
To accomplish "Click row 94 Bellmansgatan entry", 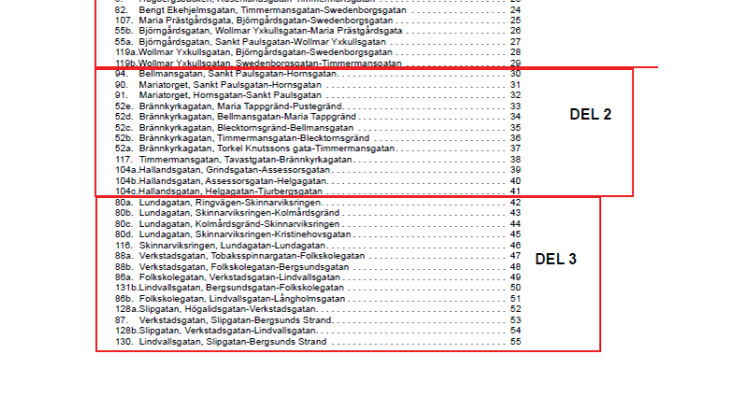I will [x=318, y=74].
